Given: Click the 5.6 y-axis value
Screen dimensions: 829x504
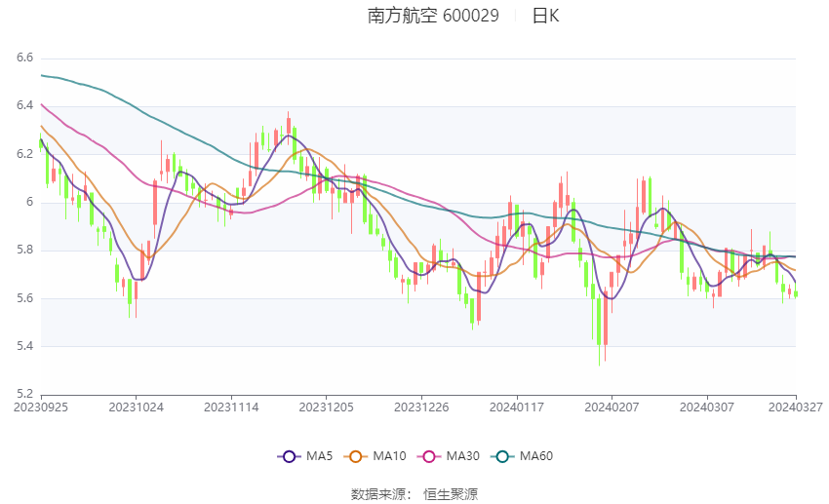Looking at the screenshot, I should point(24,298).
